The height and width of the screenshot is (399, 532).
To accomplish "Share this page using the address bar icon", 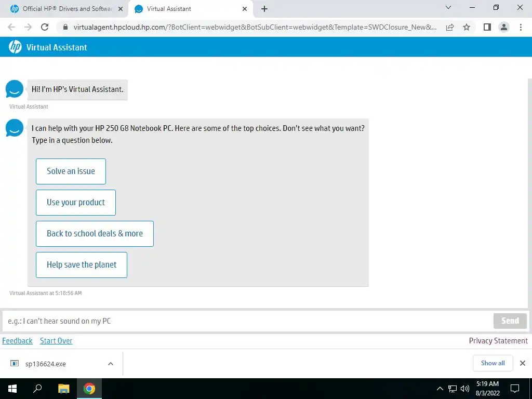I will [x=450, y=27].
